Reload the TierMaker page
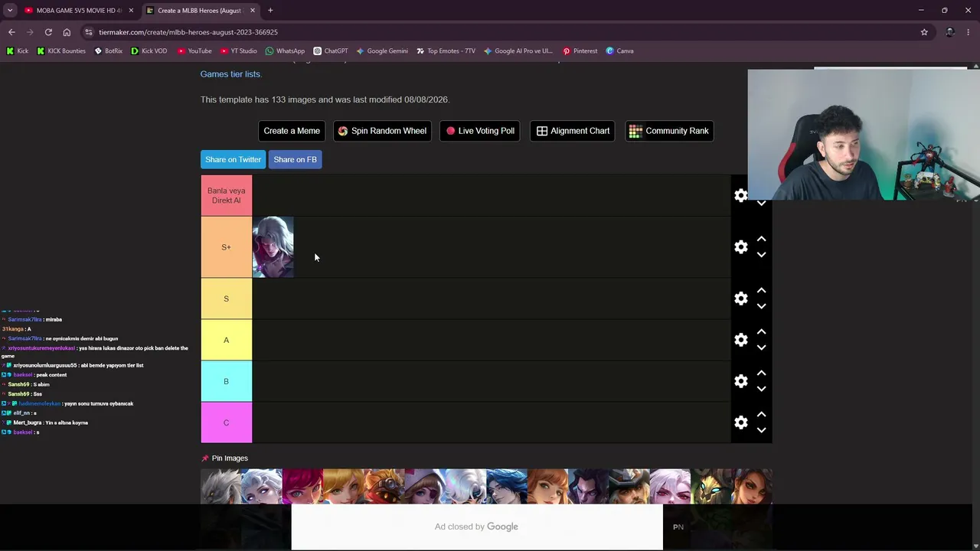Image resolution: width=980 pixels, height=551 pixels. coord(48,32)
